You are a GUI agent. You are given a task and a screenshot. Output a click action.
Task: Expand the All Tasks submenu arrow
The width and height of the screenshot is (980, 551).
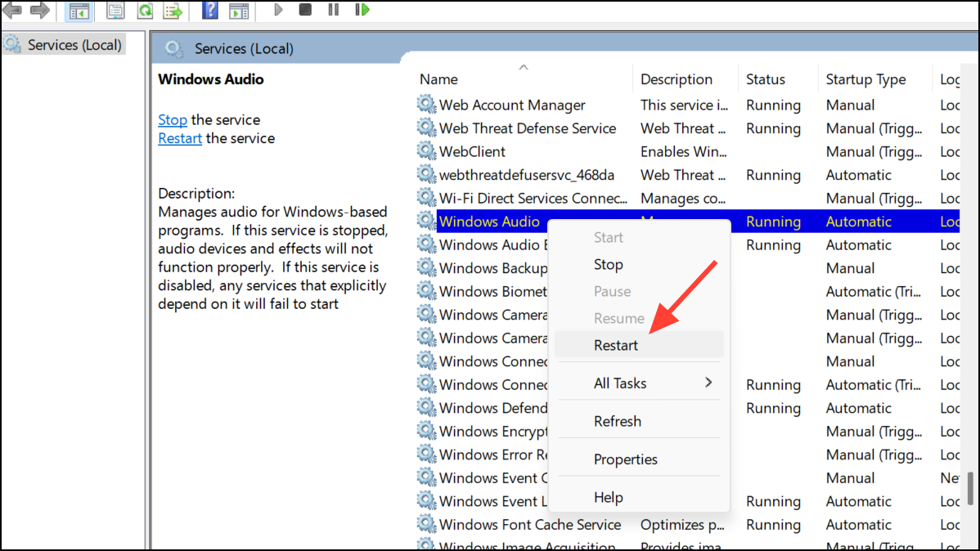[708, 383]
